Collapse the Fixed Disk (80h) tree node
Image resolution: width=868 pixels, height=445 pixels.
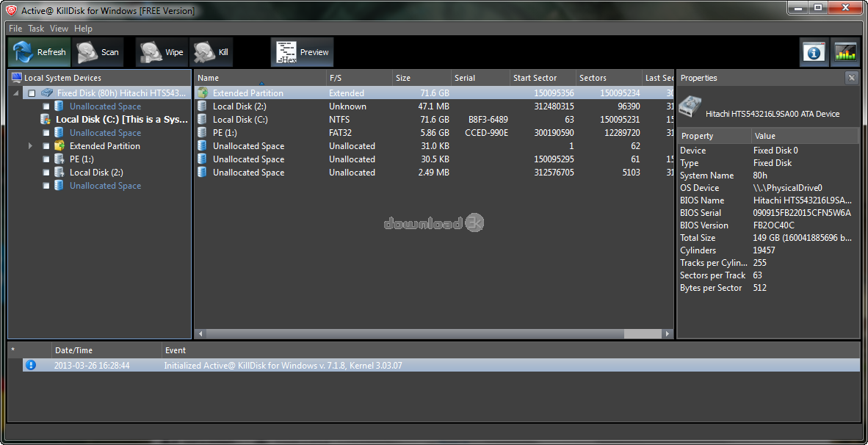(17, 93)
